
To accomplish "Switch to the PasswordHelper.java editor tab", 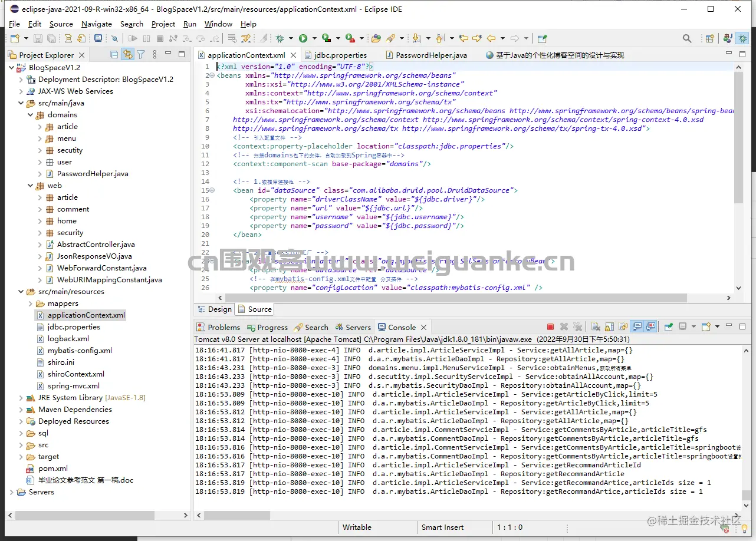I will 426,55.
